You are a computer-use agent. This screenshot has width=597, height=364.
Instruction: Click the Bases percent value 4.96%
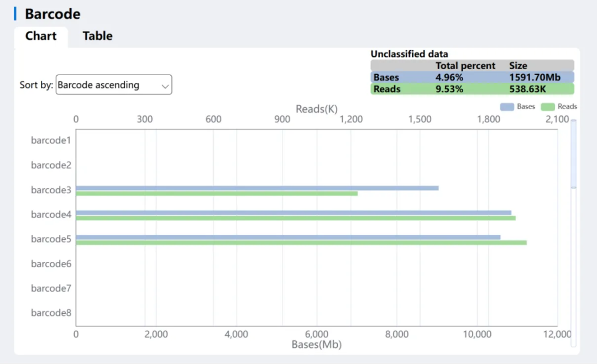(x=449, y=77)
